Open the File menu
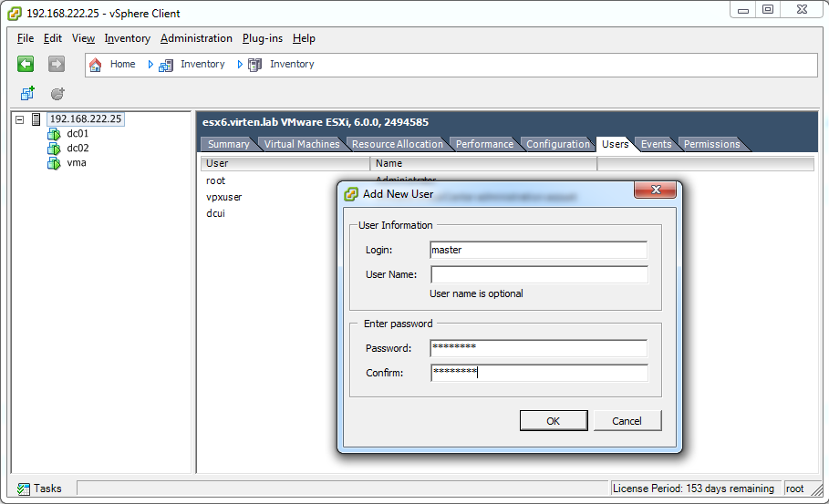The image size is (829, 504). pos(26,38)
